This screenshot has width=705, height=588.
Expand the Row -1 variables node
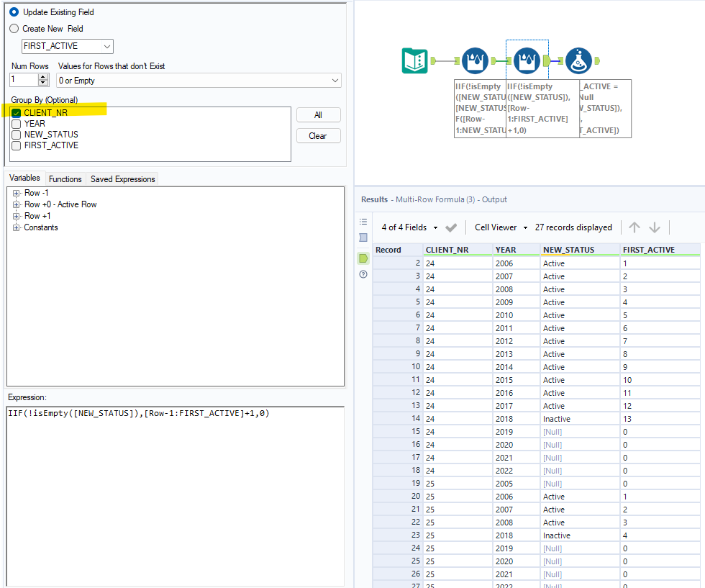click(x=16, y=193)
